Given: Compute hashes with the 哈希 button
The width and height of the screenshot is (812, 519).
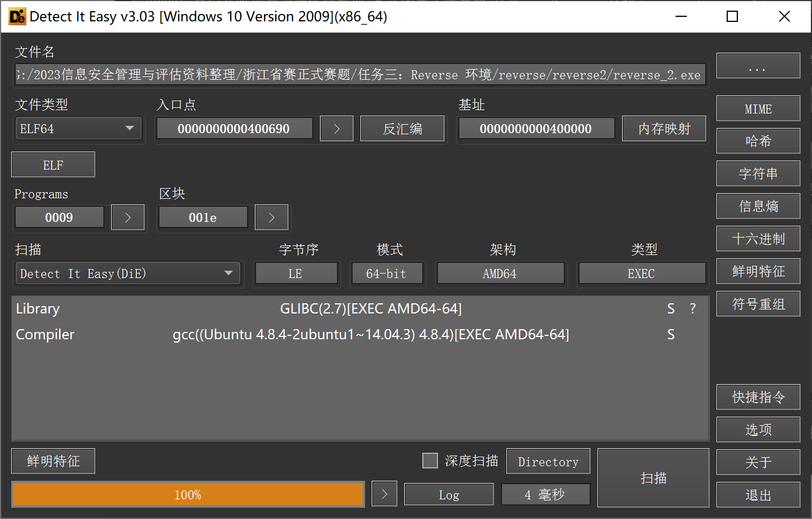Looking at the screenshot, I should coord(758,141).
